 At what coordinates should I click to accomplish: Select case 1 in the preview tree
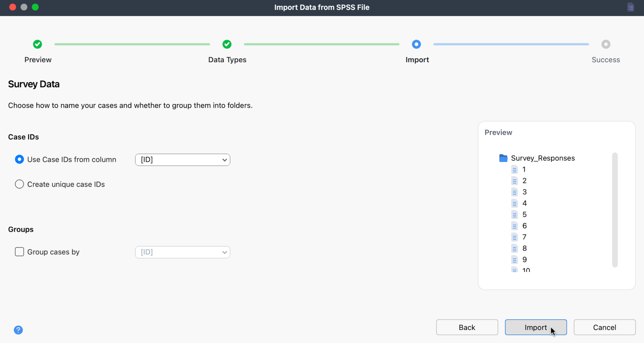coord(524,169)
